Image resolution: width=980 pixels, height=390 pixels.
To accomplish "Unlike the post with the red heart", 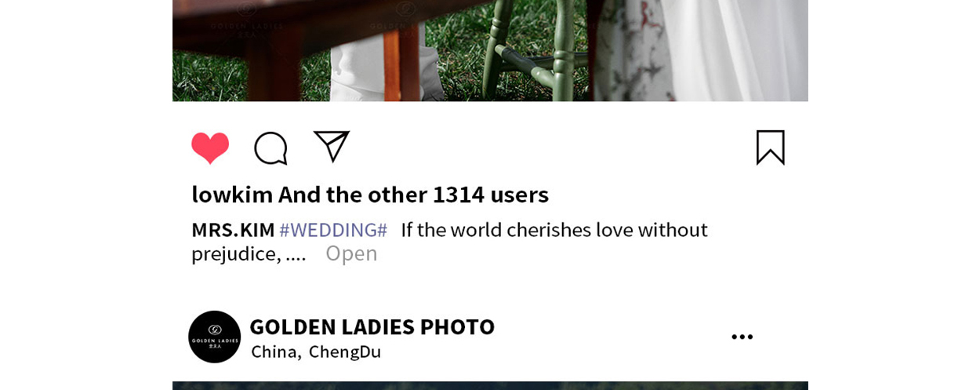I will tap(210, 148).
